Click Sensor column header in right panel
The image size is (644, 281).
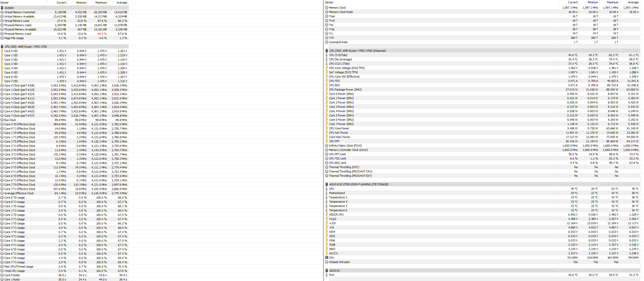coord(329,2)
